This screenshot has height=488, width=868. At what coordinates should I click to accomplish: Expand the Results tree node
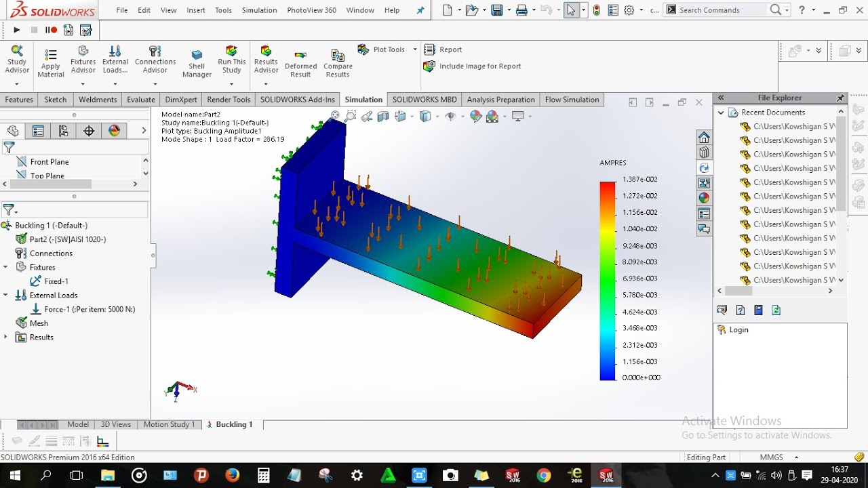(6, 337)
